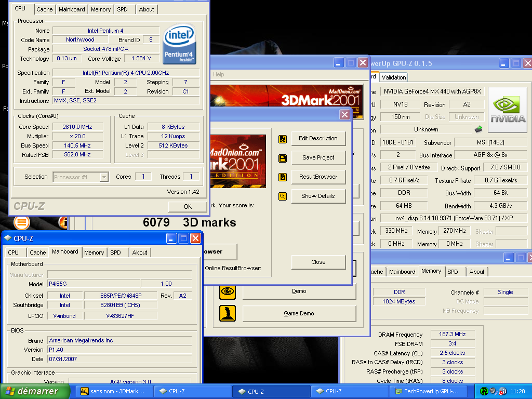Image resolution: width=532 pixels, height=399 pixels.
Task: Open Mainboard tab in top CPU-Z
Action: click(x=72, y=9)
